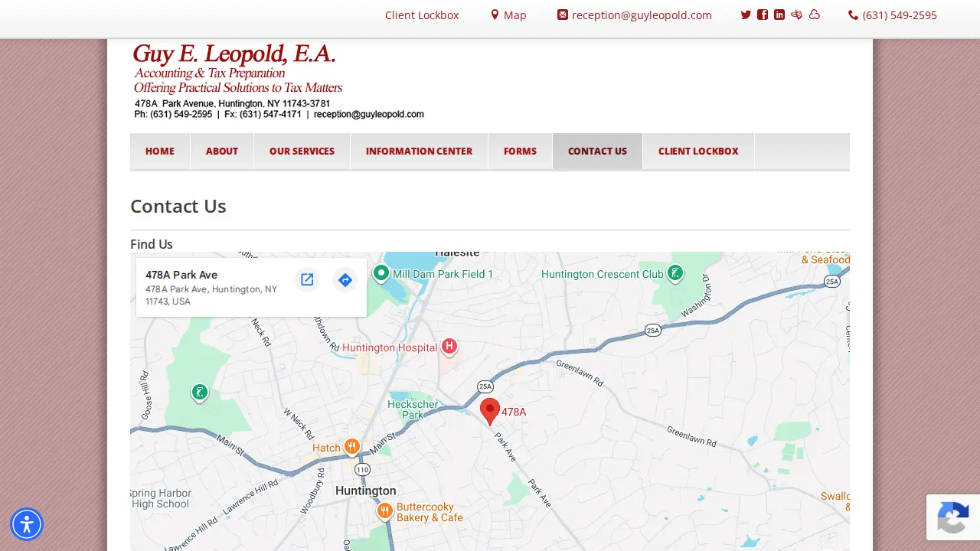
Task: Click the directions arrow on the map card
Action: [x=345, y=280]
